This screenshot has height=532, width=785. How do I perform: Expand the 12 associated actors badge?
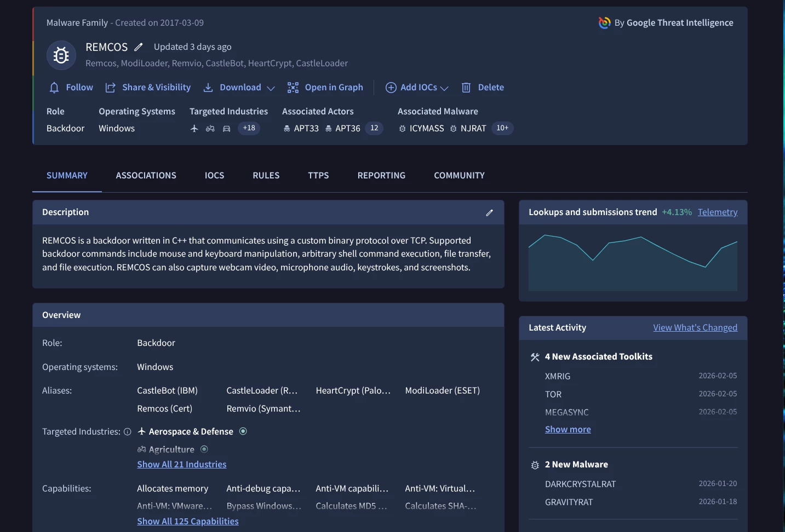[x=374, y=128]
